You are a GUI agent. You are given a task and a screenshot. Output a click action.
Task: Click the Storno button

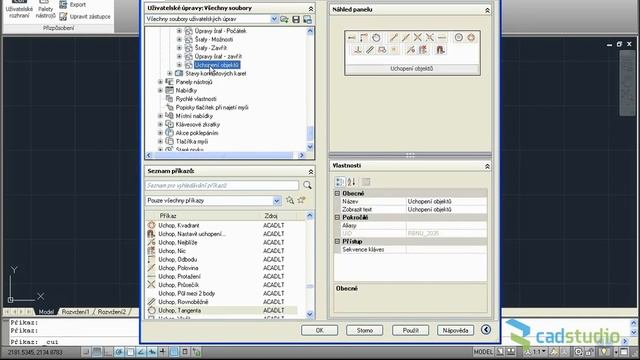click(x=364, y=330)
